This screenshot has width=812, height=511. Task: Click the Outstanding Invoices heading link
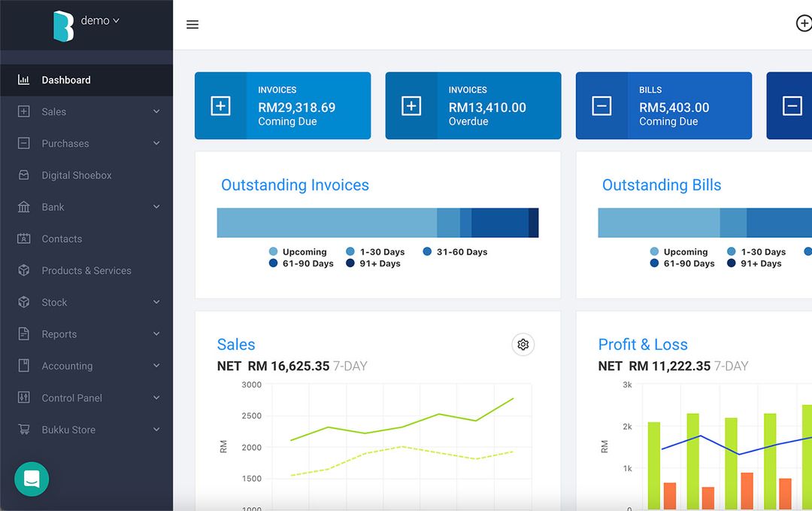[x=294, y=184]
